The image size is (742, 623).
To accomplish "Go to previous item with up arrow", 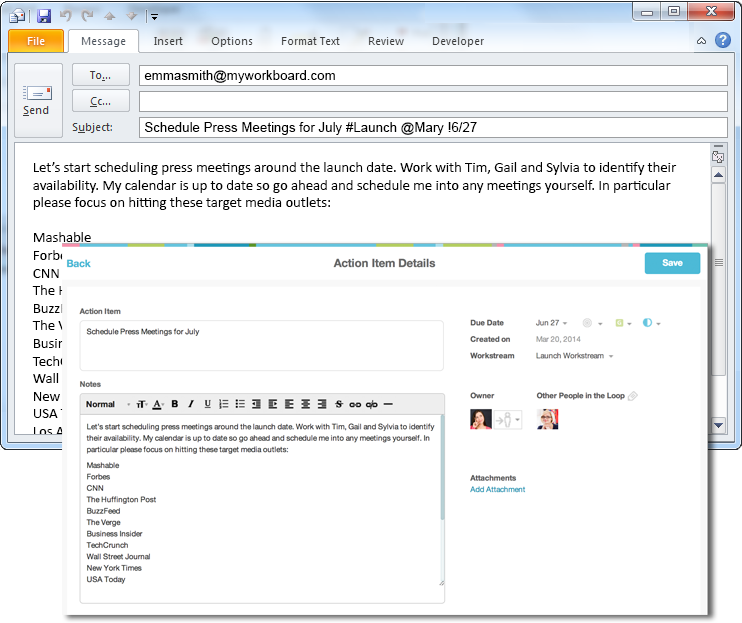I will click(110, 17).
